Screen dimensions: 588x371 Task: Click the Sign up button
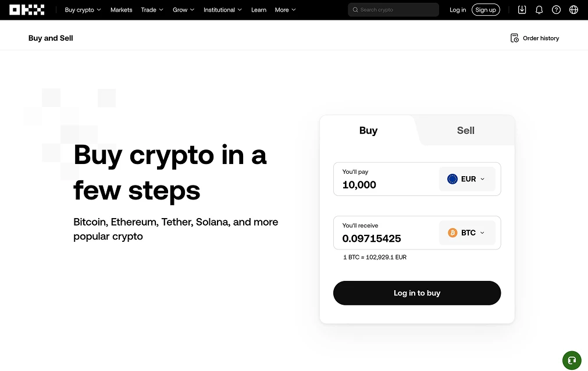[x=486, y=10]
